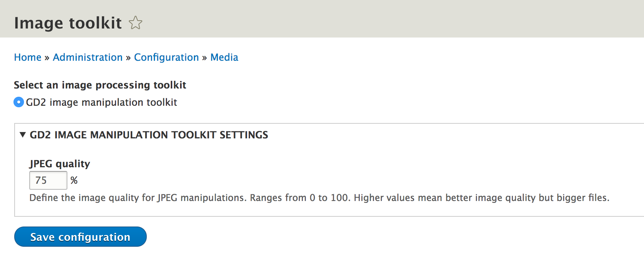The image size is (644, 258).
Task: Click the 'JPEG quality' field label
Action: [60, 164]
